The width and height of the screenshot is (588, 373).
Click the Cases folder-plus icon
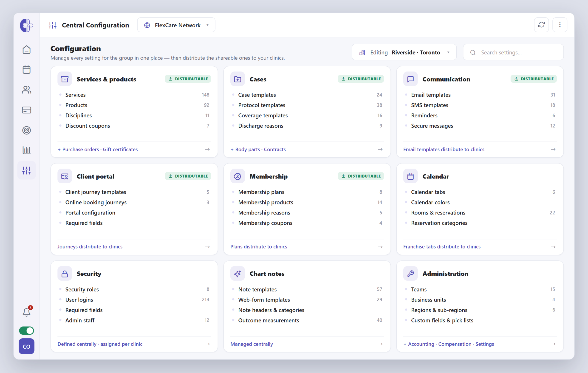pos(237,79)
